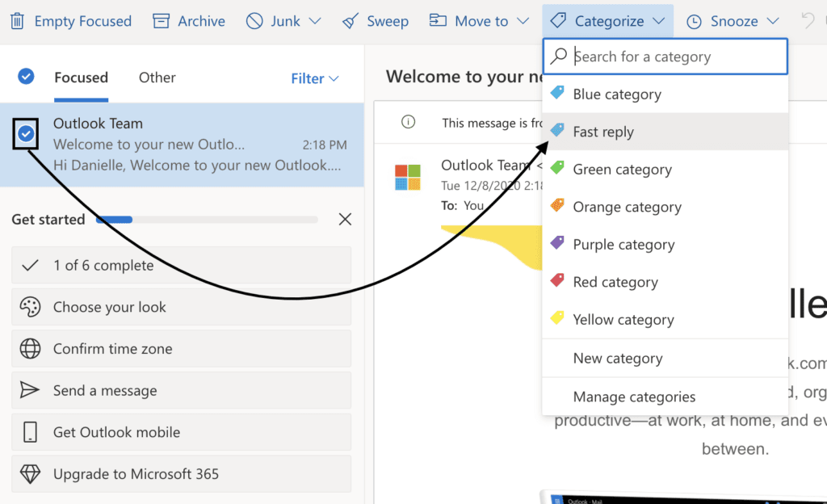
Task: Click the Sweep broom icon
Action: 350,21
